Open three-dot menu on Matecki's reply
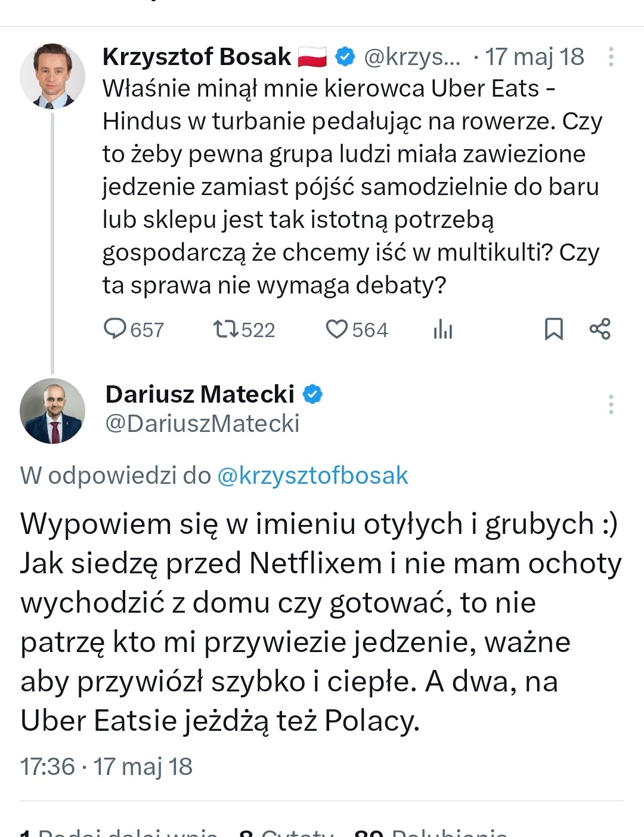This screenshot has width=644, height=837. [x=611, y=404]
